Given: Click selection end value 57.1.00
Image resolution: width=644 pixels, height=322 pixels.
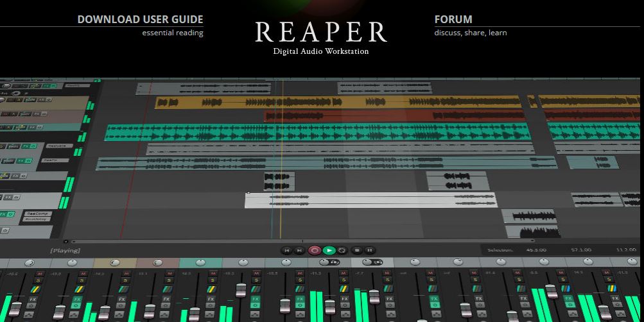Looking at the screenshot, I should [581, 250].
